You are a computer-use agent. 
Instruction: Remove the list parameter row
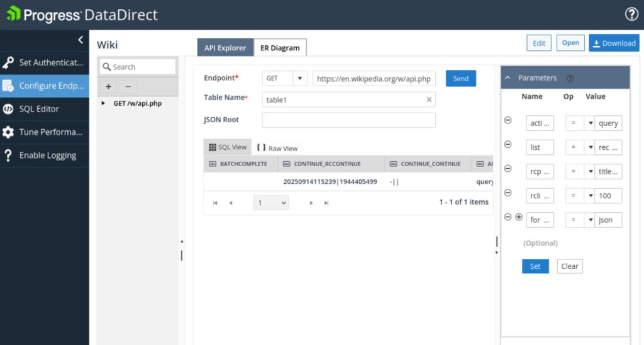pos(508,144)
